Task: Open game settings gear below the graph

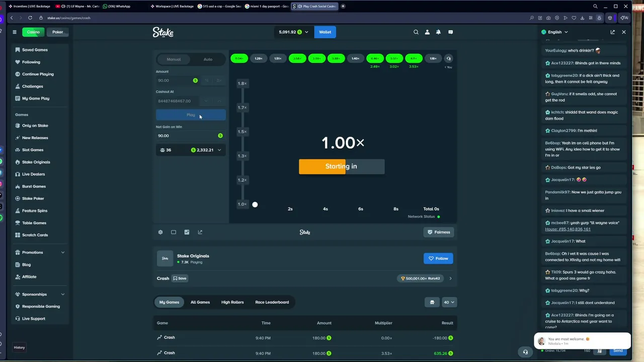Action: pos(160,232)
